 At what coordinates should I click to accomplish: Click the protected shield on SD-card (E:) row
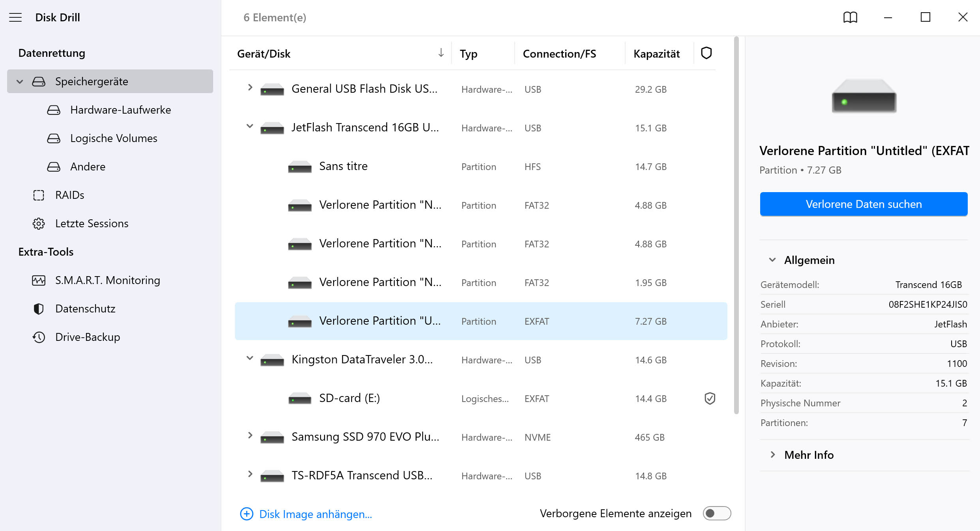click(x=710, y=398)
